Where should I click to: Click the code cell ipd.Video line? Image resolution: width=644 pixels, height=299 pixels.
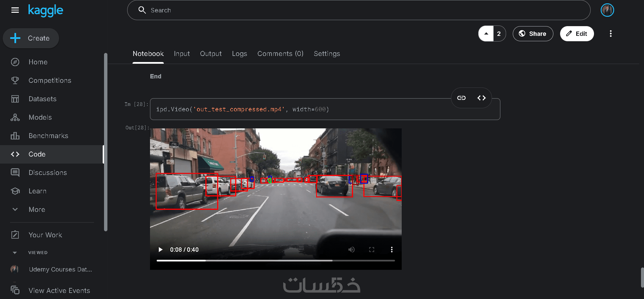[x=243, y=109]
